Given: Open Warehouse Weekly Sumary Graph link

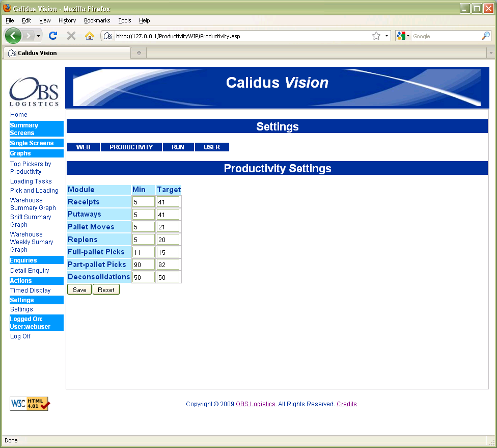Looking at the screenshot, I should (32, 242).
